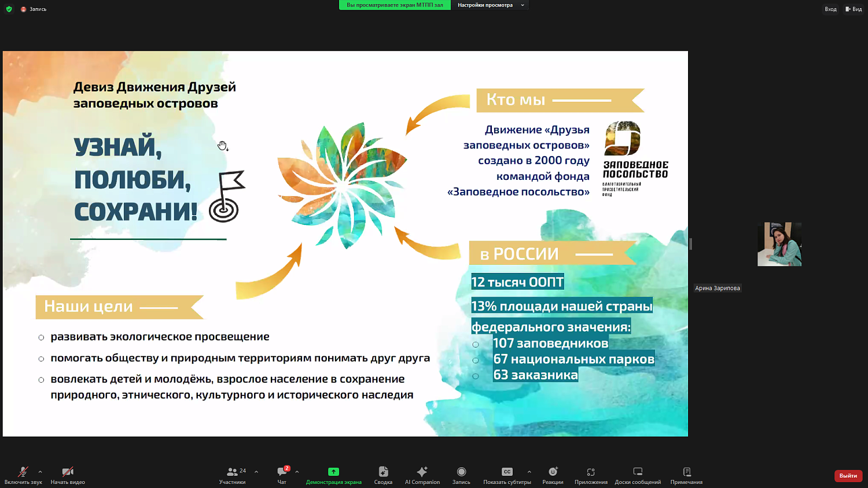Open the Реакции (Reactions) panel
Viewport: 868px width, 488px height.
pos(553,475)
